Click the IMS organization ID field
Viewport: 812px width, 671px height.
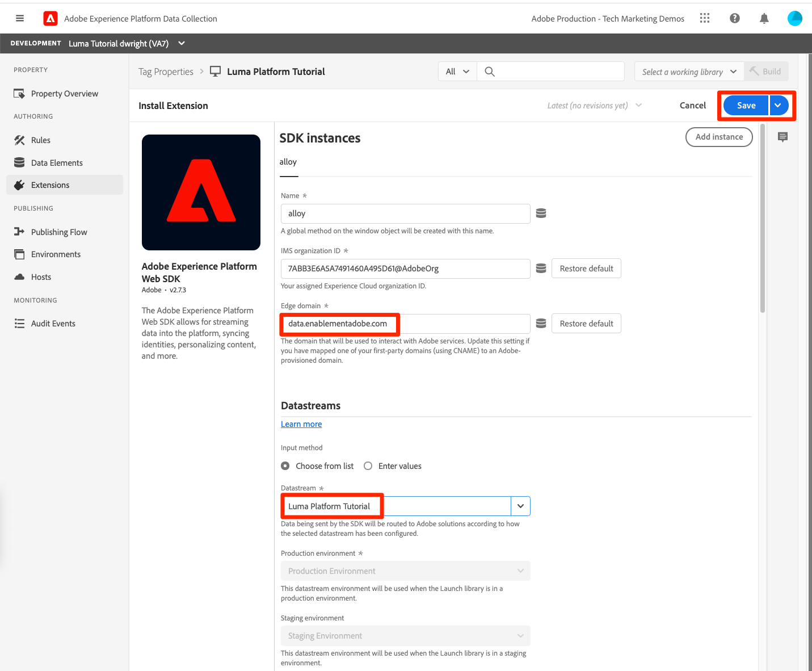point(406,269)
